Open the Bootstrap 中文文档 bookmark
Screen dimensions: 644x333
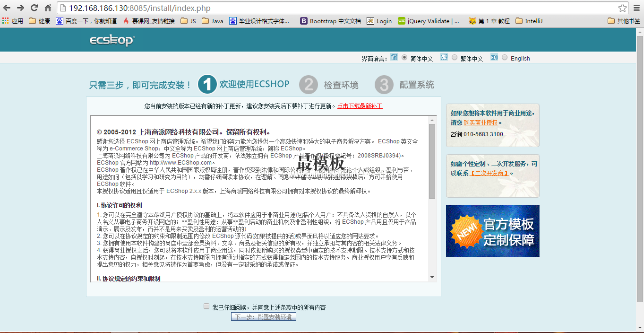point(331,21)
